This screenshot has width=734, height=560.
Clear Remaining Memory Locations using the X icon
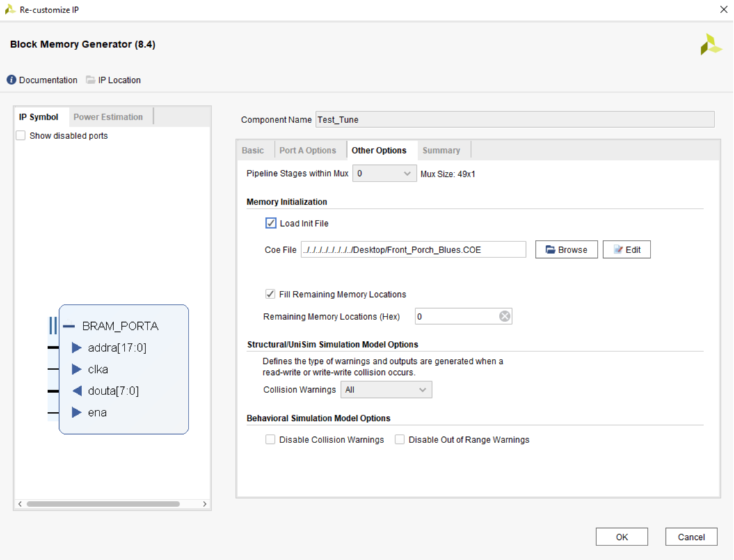[x=504, y=316]
